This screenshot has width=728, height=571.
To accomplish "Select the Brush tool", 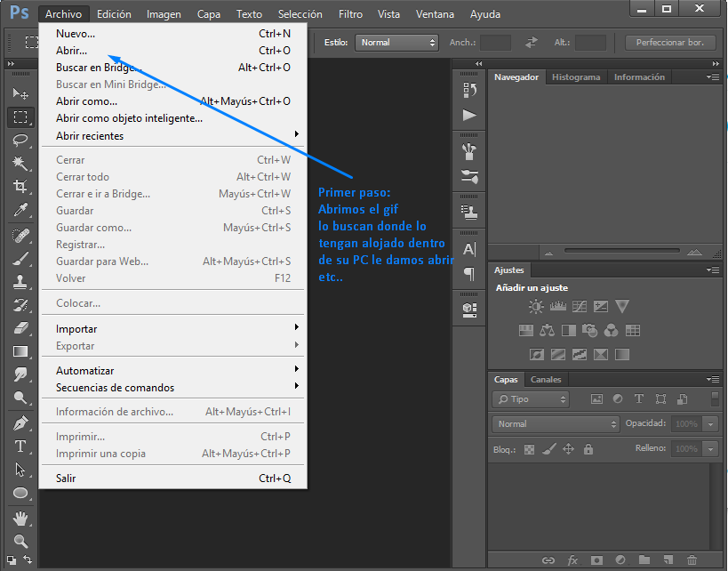I will click(20, 258).
